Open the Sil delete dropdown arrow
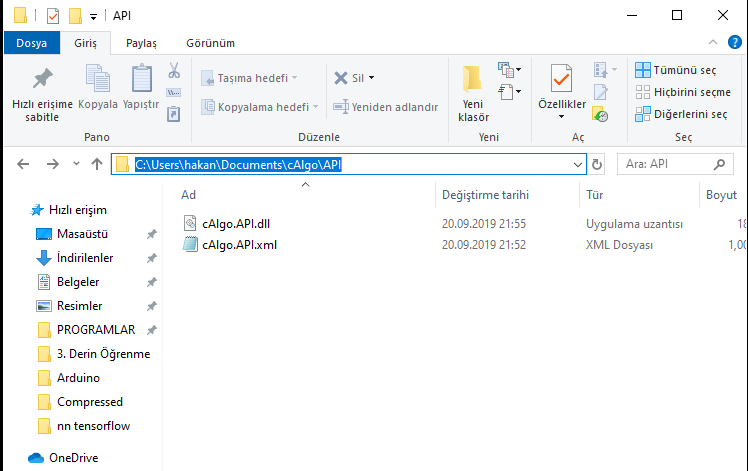 tap(372, 78)
